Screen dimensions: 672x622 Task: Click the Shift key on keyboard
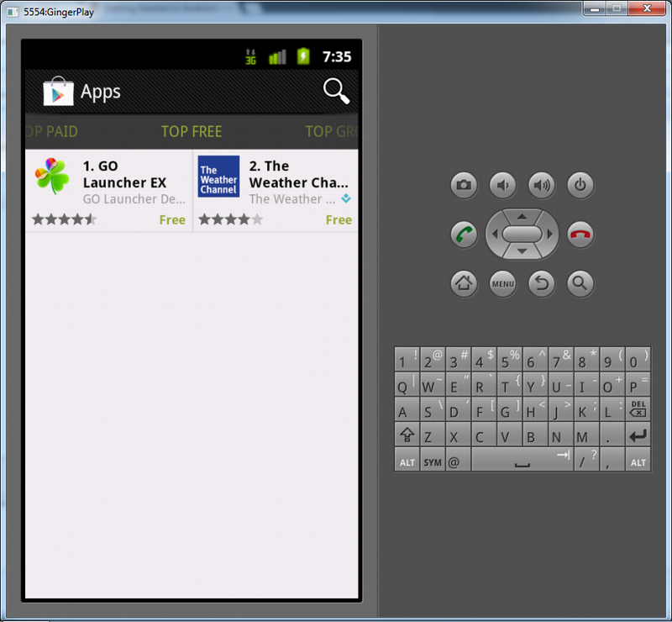pos(407,434)
